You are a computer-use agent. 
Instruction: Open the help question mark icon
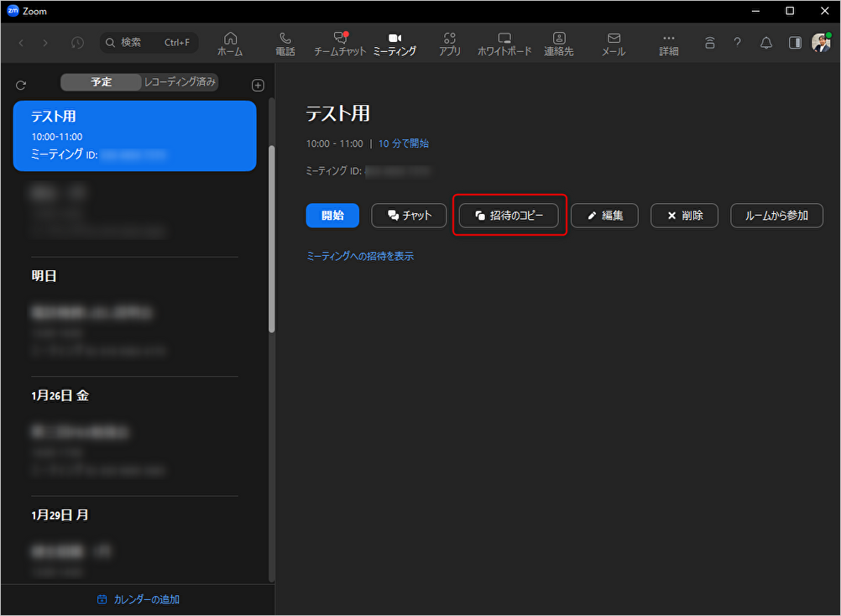738,43
